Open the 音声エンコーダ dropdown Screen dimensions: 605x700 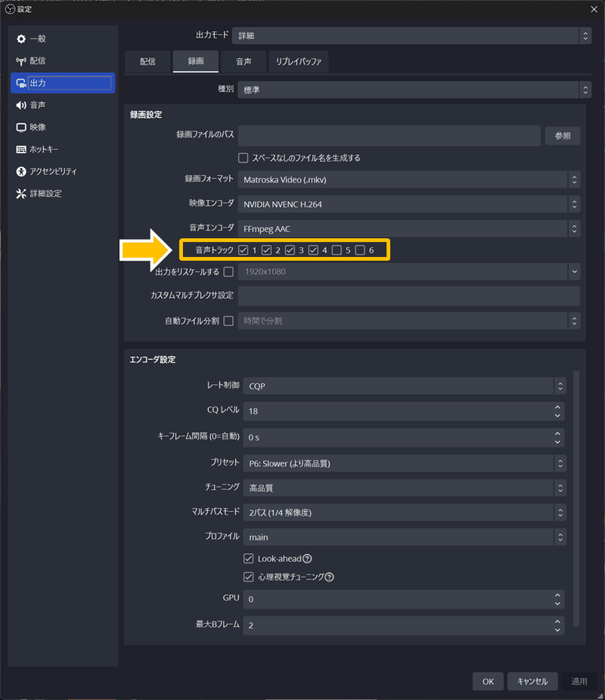(409, 229)
